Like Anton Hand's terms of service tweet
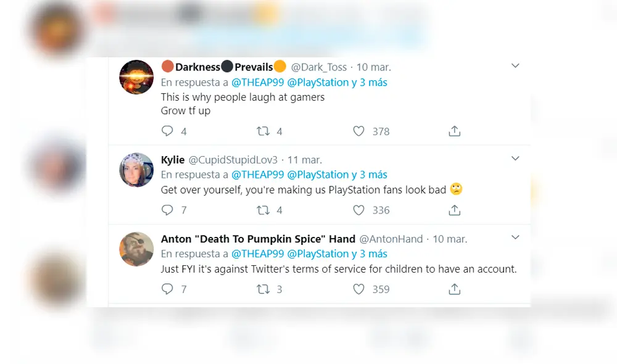Screen dimensions: 617x364 pyautogui.click(x=359, y=289)
